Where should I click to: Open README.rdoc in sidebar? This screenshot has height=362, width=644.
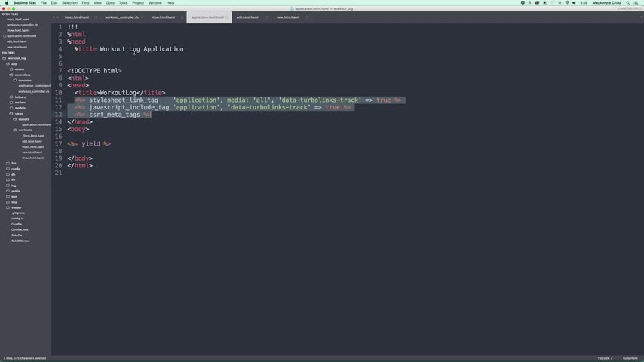click(20, 241)
